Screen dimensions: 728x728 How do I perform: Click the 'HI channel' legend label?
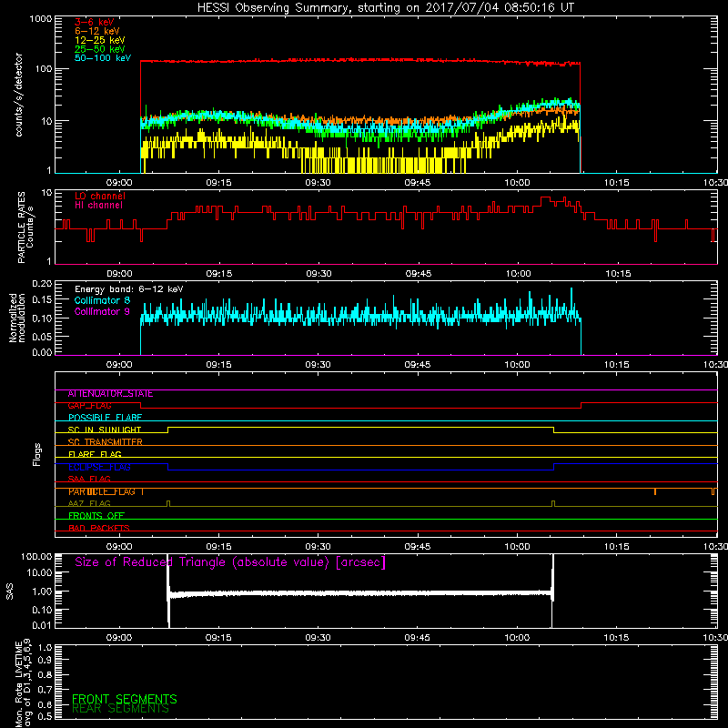coord(99,206)
